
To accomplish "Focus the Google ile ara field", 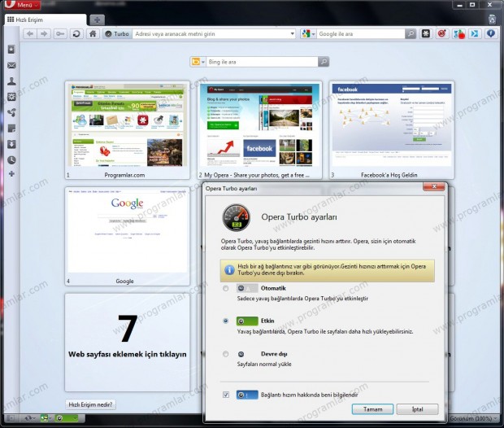I will point(361,34).
